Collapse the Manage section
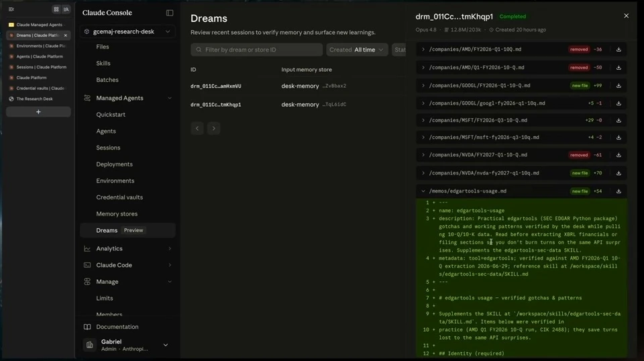This screenshot has height=361, width=644. [169, 282]
